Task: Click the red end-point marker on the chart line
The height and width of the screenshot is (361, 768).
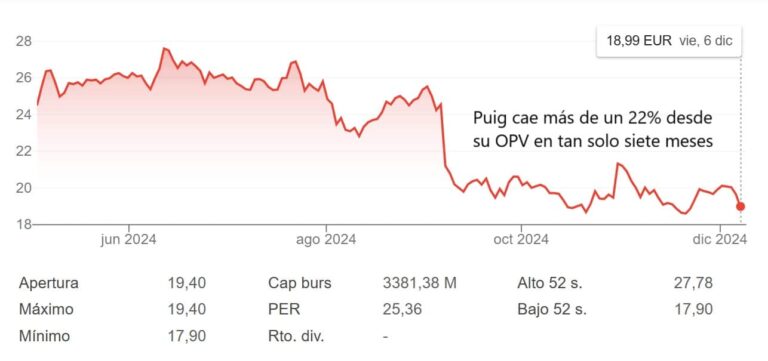Action: (740, 207)
